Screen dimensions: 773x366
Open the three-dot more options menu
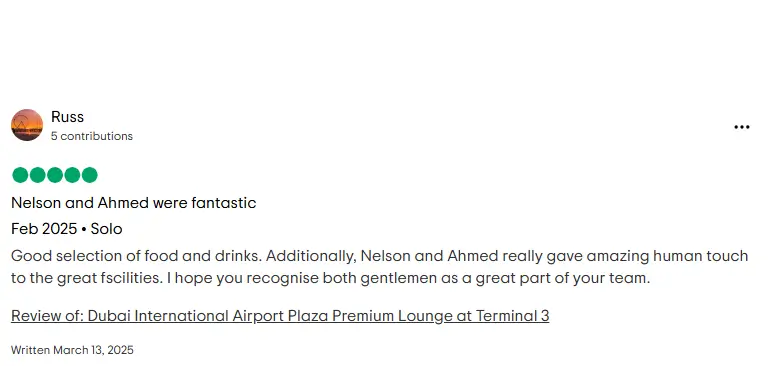coord(741,127)
